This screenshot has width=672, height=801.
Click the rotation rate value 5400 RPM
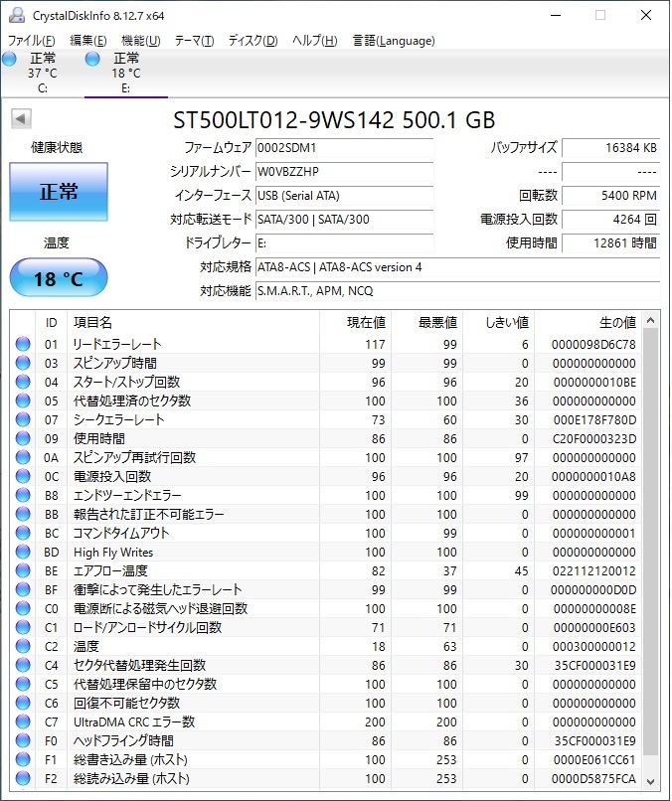(611, 196)
